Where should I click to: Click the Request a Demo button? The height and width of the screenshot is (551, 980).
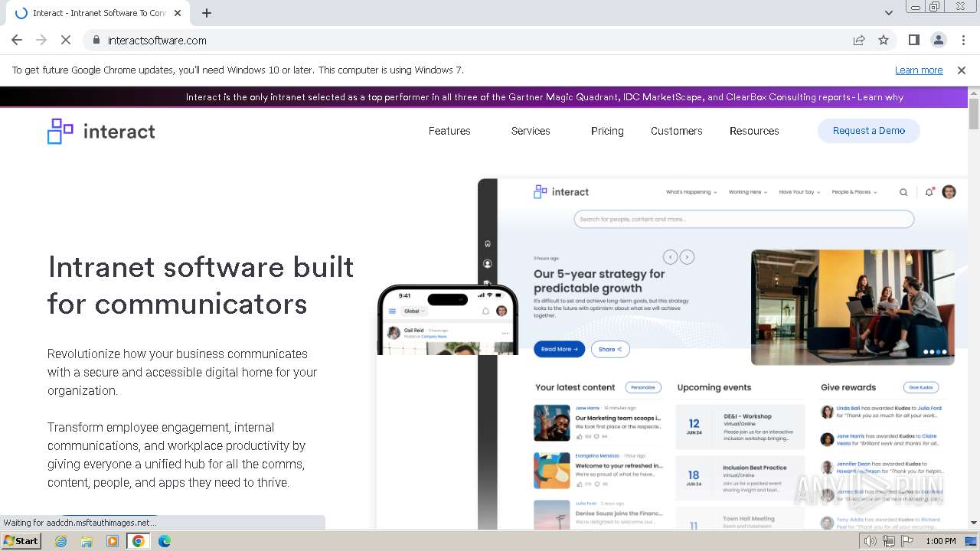click(x=868, y=131)
